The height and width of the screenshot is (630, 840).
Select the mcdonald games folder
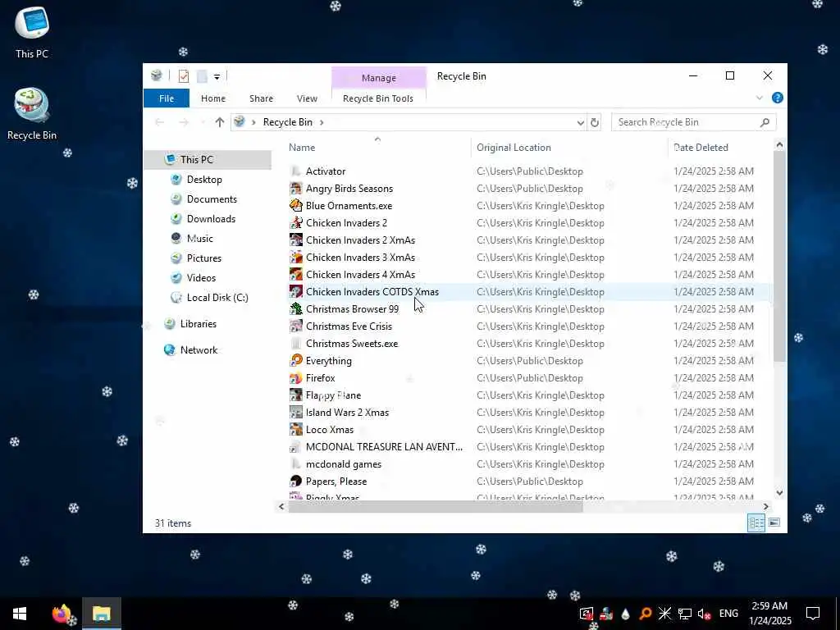coord(344,464)
